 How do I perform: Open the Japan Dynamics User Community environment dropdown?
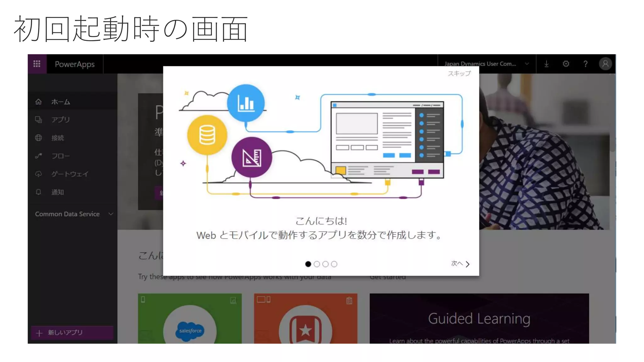click(x=486, y=64)
